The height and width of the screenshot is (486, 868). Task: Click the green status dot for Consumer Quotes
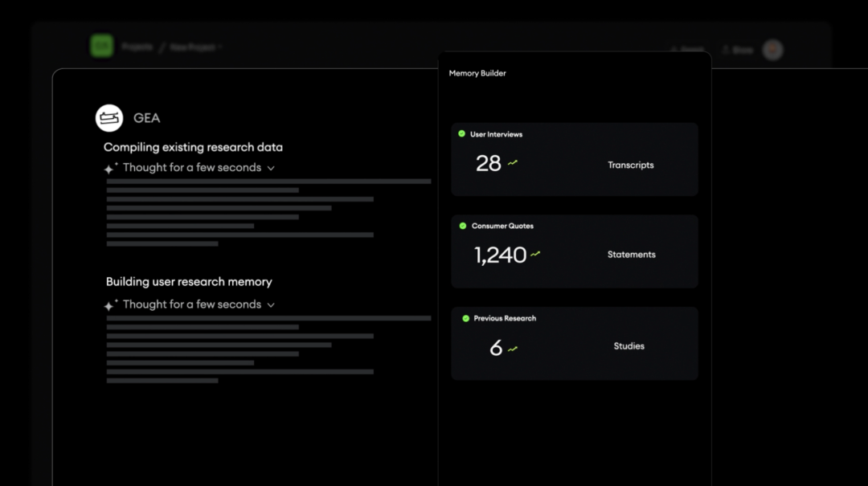[462, 226]
